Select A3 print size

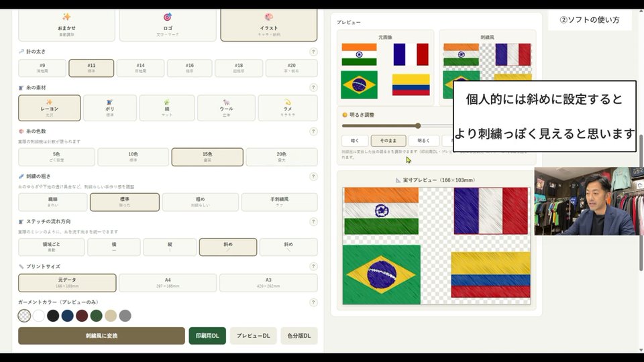(x=268, y=283)
